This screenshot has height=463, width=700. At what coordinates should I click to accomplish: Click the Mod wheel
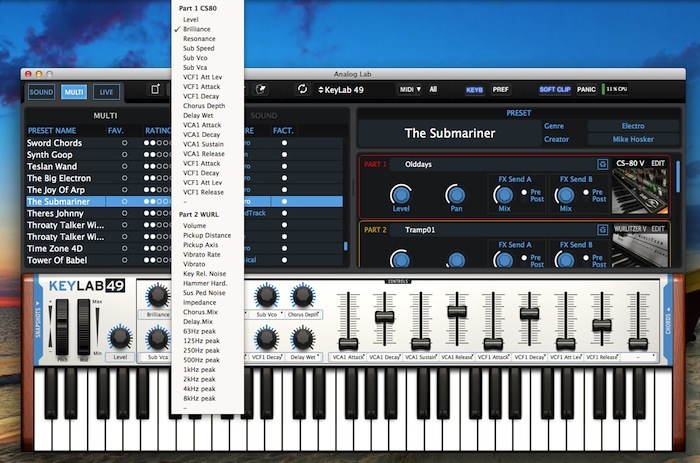point(84,327)
